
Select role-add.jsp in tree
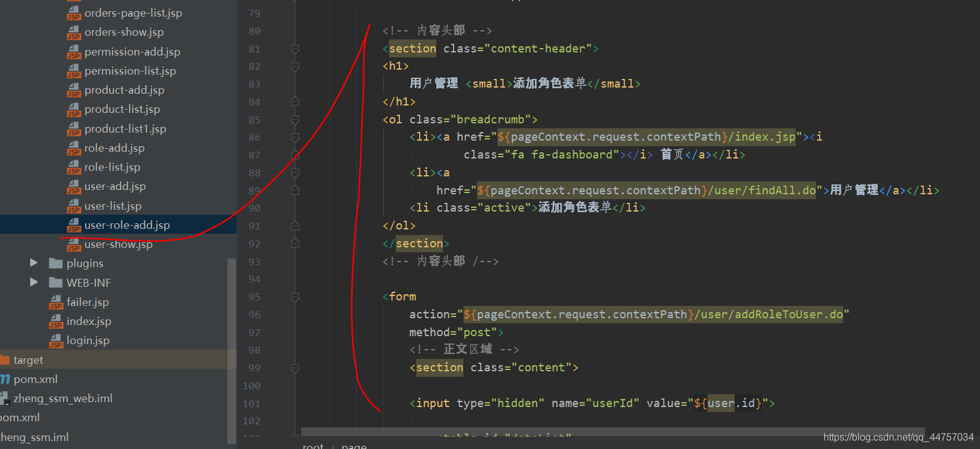pos(115,148)
